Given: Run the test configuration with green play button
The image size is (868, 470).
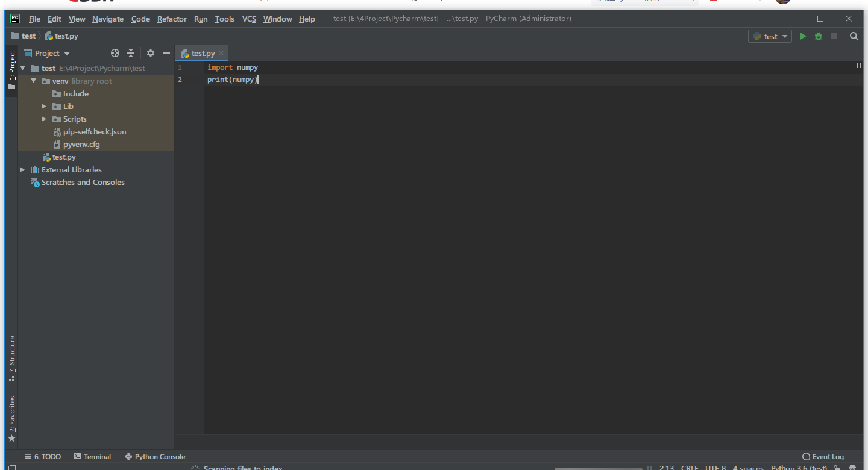Looking at the screenshot, I should [x=802, y=36].
